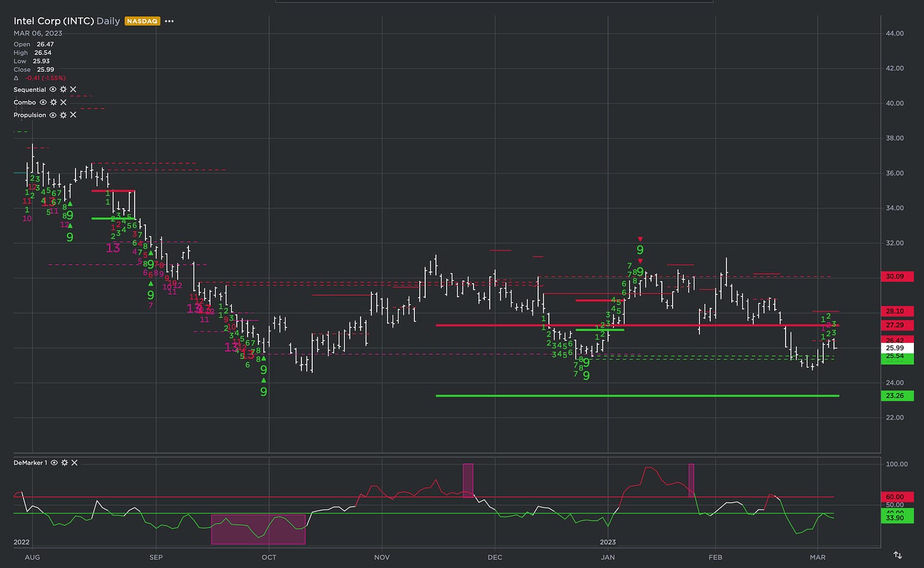Click the scale swap arrows icon at the bottom right
Image resolution: width=924 pixels, height=568 pixels.
tap(898, 555)
